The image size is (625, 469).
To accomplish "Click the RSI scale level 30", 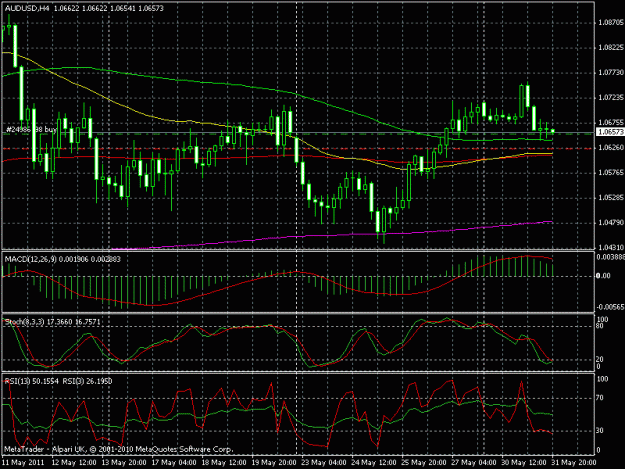I will tap(601, 431).
